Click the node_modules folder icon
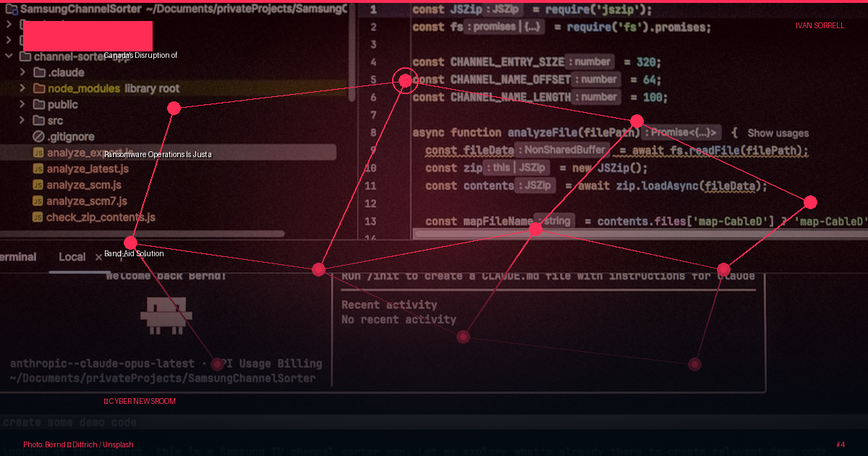Screen dimensions: 868x456 pos(38,88)
